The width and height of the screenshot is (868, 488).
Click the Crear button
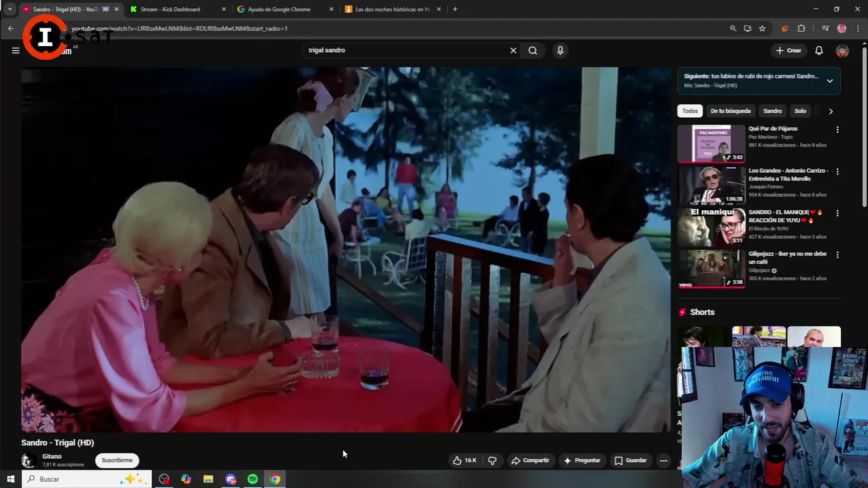789,50
